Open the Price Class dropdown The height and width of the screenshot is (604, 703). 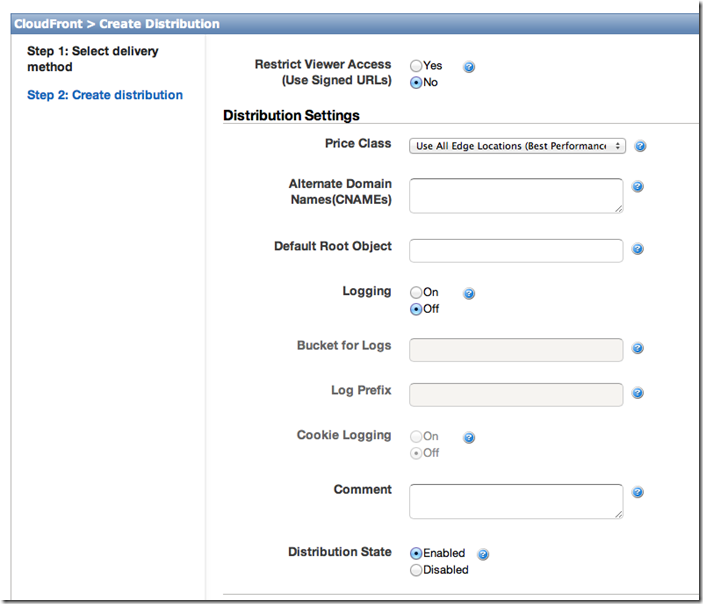[x=517, y=146]
